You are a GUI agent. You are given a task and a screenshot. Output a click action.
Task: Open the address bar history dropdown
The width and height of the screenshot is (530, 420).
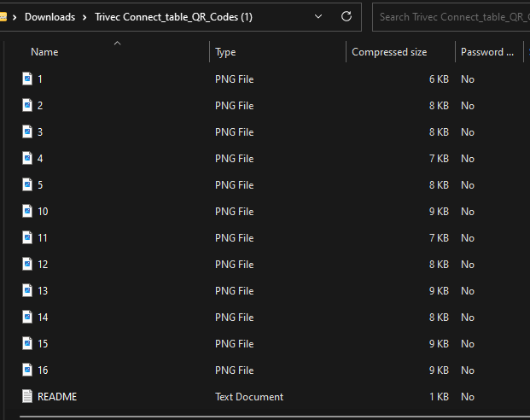[x=318, y=16]
